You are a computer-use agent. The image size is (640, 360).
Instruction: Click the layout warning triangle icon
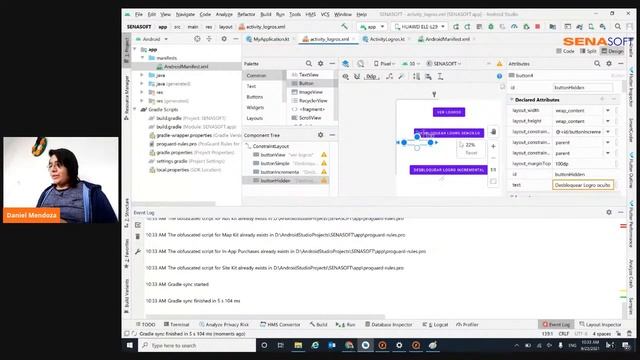click(499, 64)
